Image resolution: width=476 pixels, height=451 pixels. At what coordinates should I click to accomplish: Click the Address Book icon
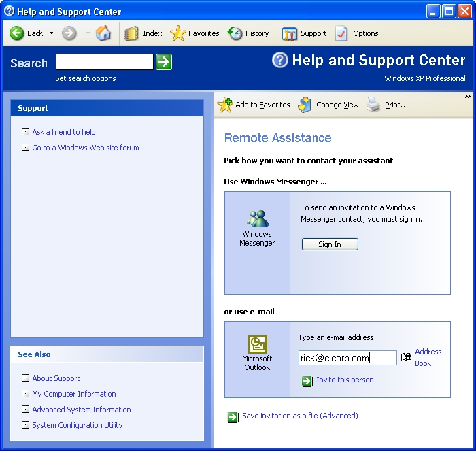[406, 357]
